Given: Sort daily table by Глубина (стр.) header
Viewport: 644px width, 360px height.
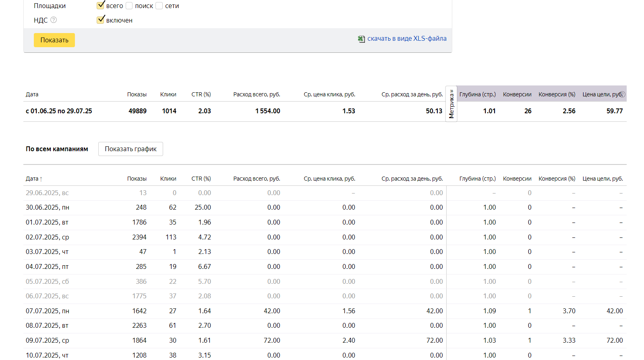Looking at the screenshot, I should click(x=477, y=179).
